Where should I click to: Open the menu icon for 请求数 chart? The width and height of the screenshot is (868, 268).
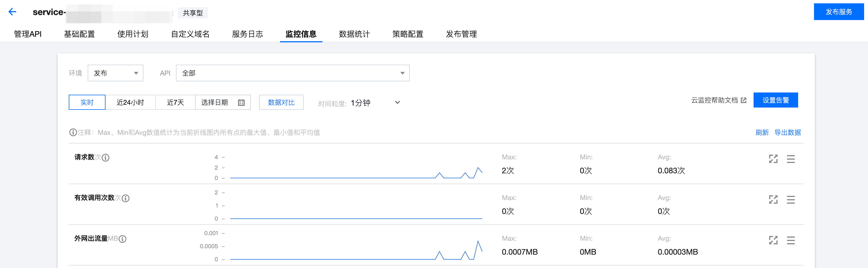(791, 159)
